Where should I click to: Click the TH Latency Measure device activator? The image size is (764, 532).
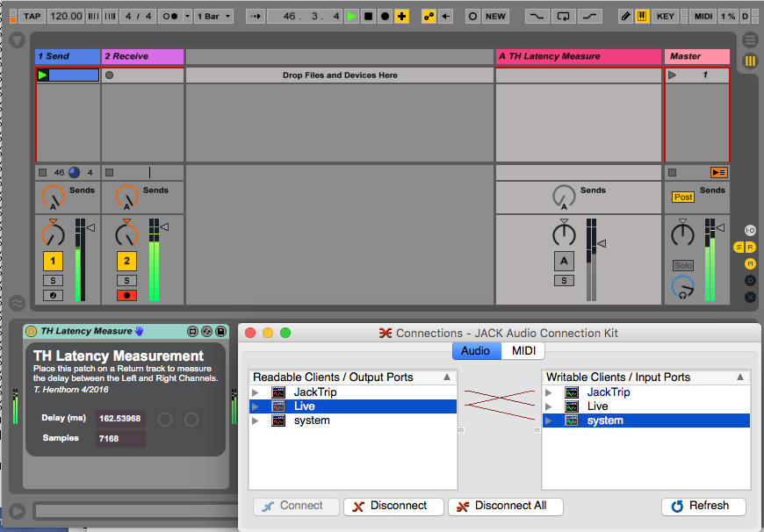click(32, 331)
